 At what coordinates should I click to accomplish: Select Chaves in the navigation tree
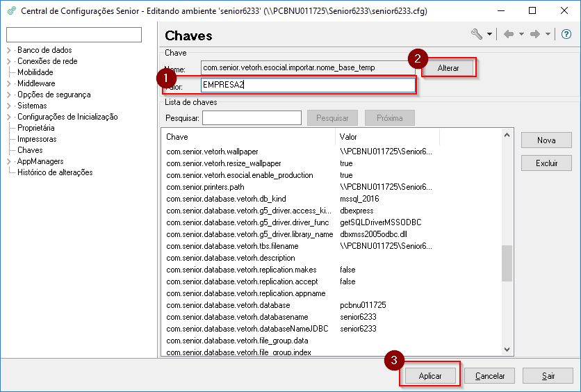[30, 150]
